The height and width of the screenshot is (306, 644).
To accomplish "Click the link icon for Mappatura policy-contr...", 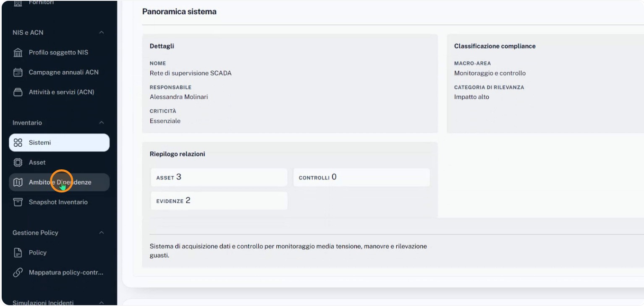I will [x=18, y=272].
